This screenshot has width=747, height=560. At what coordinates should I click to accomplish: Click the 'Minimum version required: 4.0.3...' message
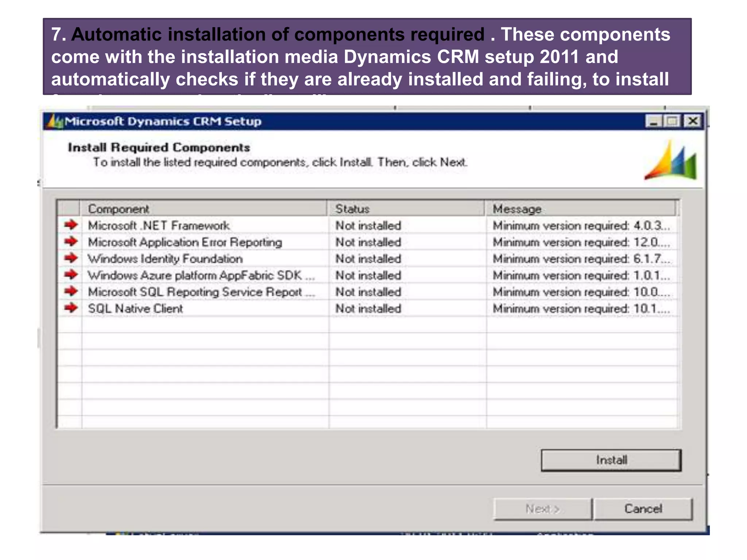tap(581, 225)
